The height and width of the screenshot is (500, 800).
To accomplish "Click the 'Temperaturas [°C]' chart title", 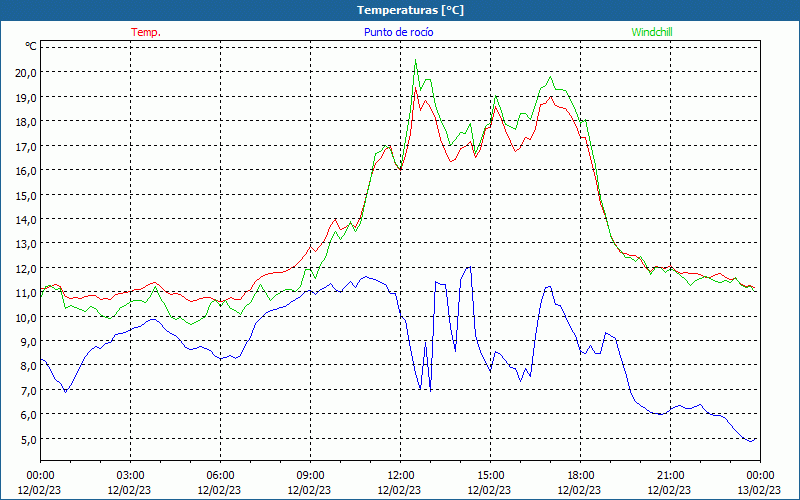I will tap(410, 10).
